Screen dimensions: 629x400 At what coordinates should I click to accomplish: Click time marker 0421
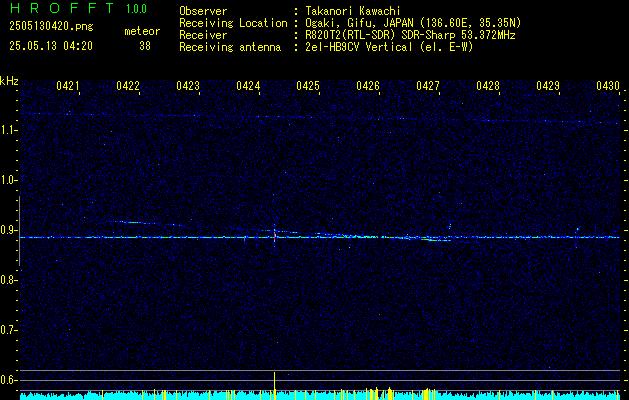click(x=68, y=85)
